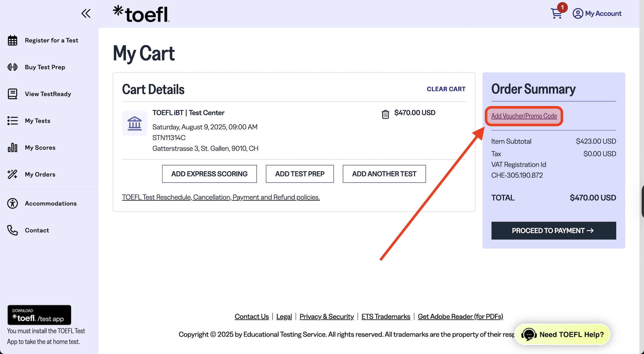Screen dimensions: 644x354
Task: Collapse the sidebar with the double chevron
Action: point(86,13)
